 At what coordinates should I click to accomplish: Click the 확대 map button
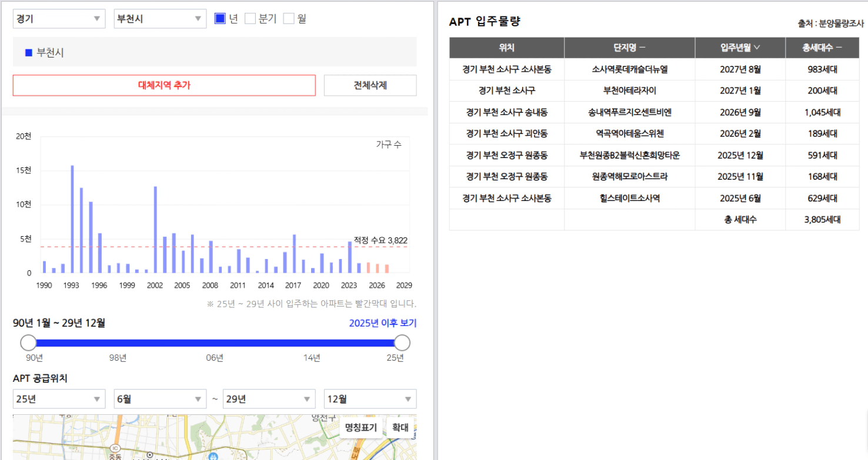click(x=400, y=427)
